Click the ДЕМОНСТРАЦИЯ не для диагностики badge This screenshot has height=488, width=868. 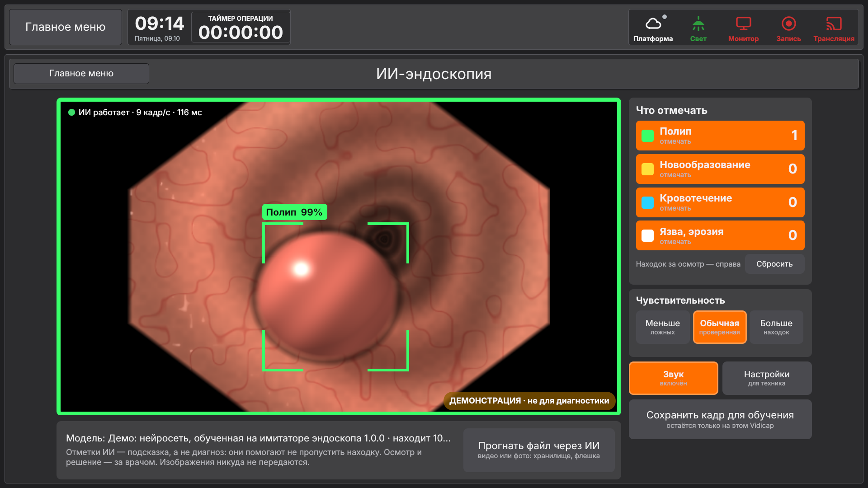point(529,401)
